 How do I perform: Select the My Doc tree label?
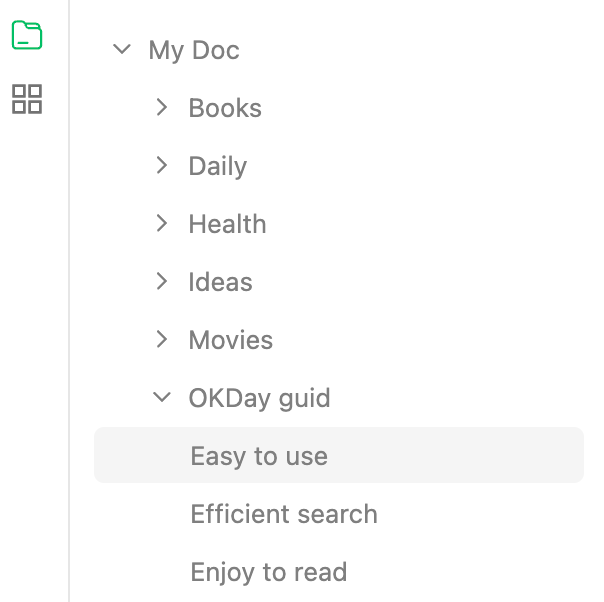194,50
